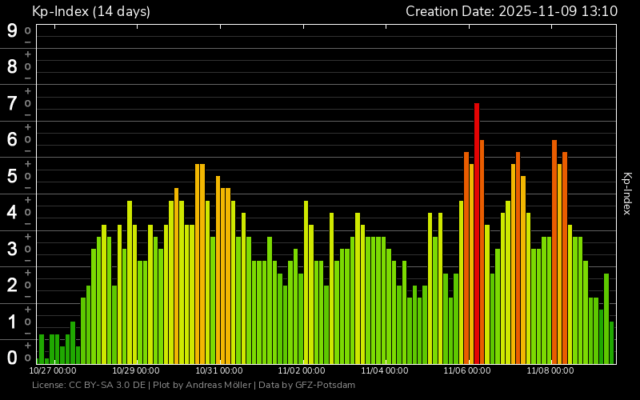
Task: Click the number 7 on the y-axis
Action: (12, 103)
